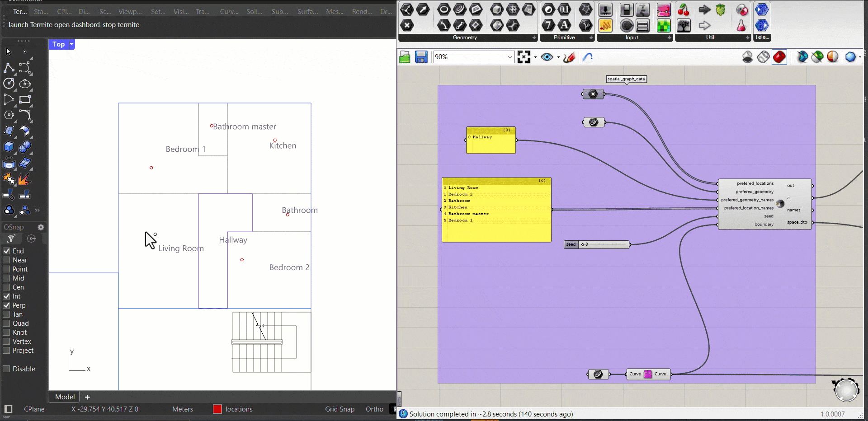
Task: Open the Surfa... toolbar tab
Action: 307,12
